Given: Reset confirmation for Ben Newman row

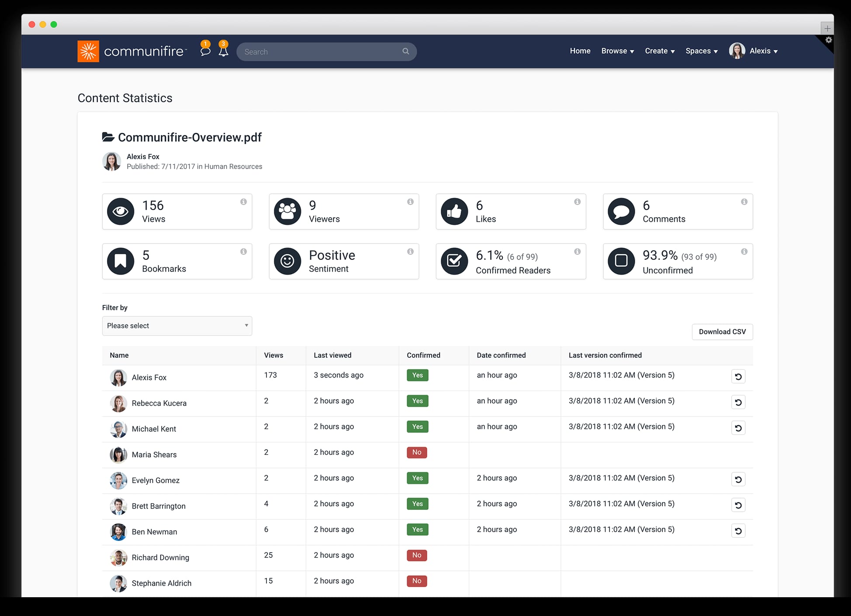Looking at the screenshot, I should pos(738,531).
